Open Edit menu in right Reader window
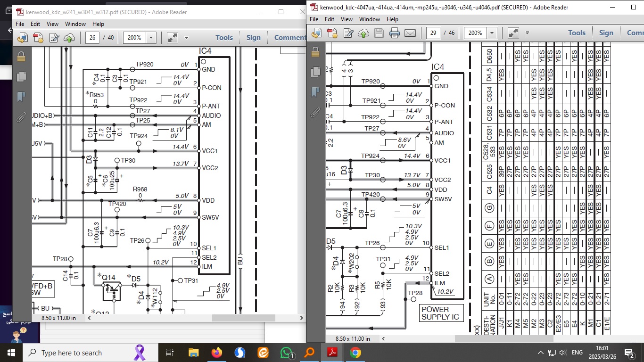 [x=330, y=19]
